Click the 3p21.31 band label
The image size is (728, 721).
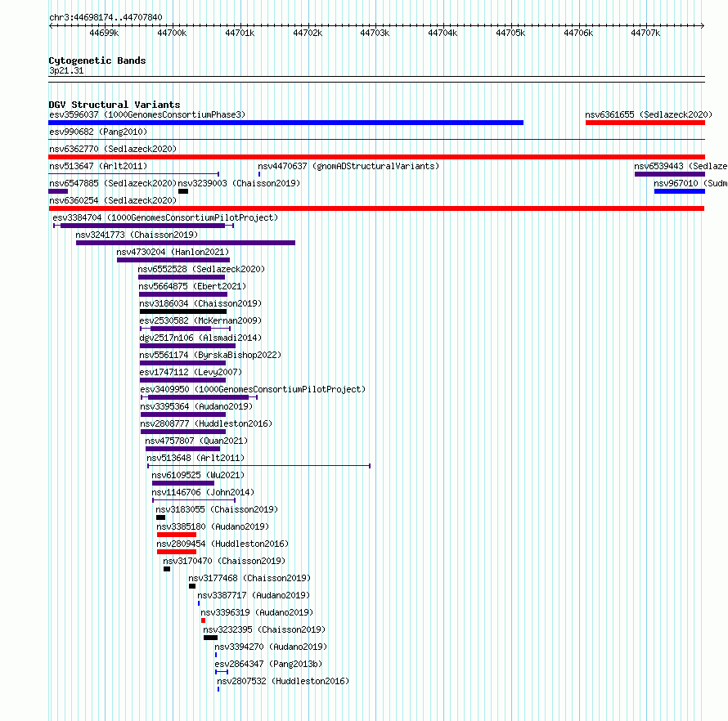(x=66, y=70)
